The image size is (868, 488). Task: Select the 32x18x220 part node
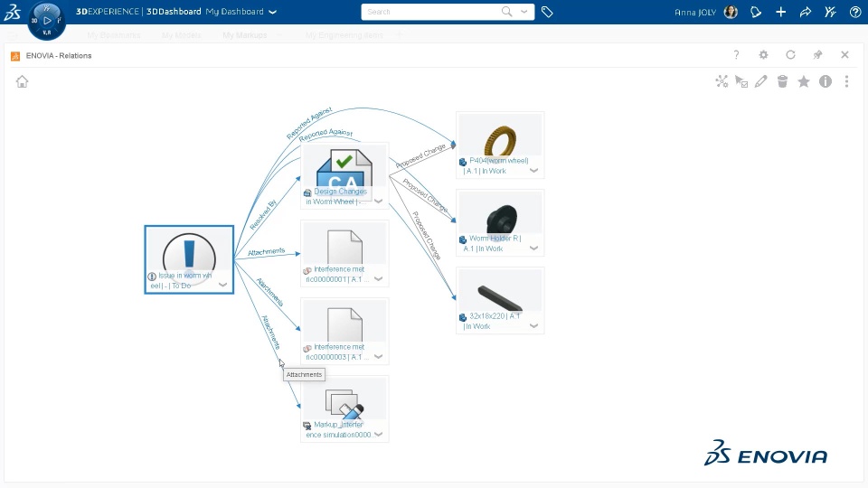coord(500,300)
